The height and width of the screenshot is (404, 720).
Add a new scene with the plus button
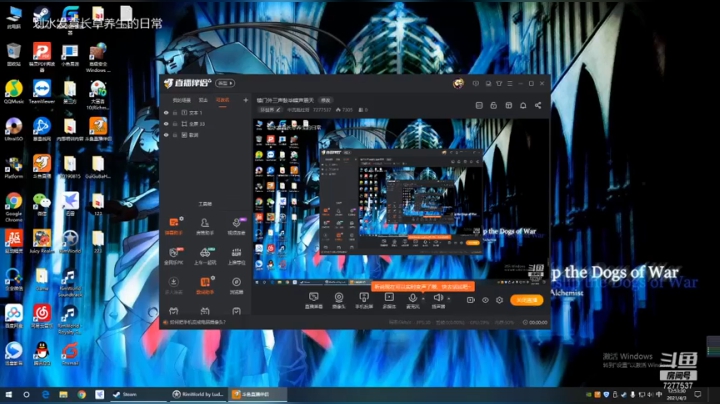[246, 100]
